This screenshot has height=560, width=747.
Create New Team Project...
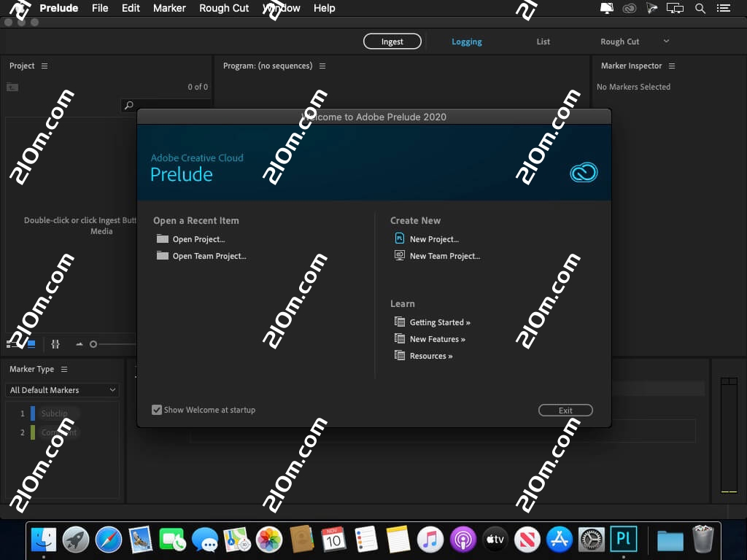point(445,256)
